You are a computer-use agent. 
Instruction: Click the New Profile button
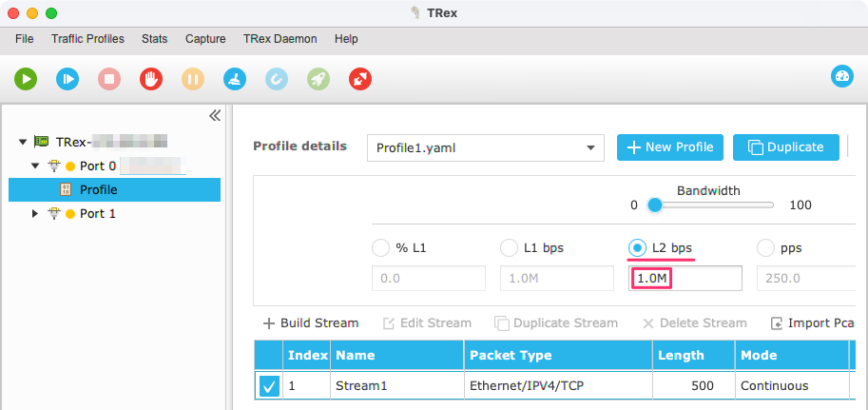(670, 147)
